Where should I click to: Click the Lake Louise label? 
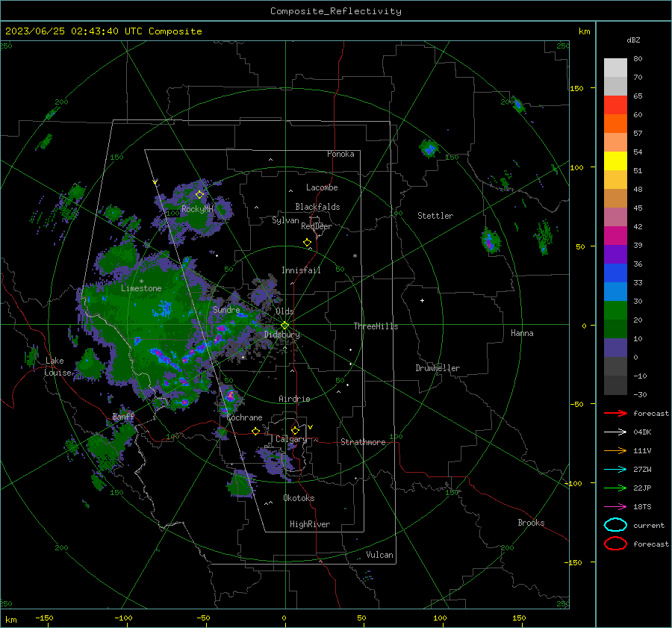(57, 367)
